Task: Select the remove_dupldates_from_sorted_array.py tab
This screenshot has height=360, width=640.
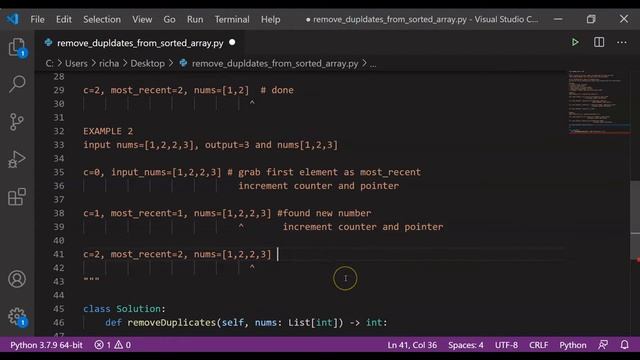Action: [x=140, y=43]
